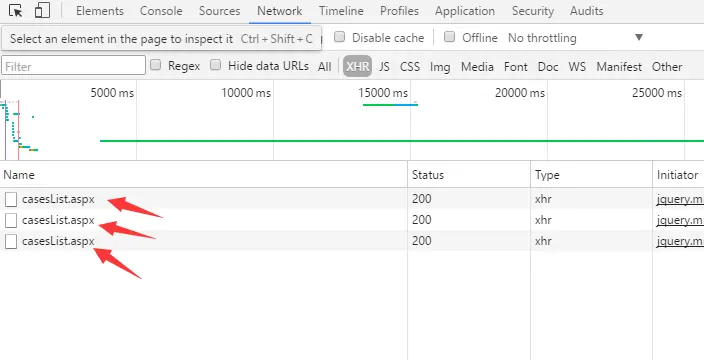
Task: Expand throttling options with the arrow
Action: point(639,38)
